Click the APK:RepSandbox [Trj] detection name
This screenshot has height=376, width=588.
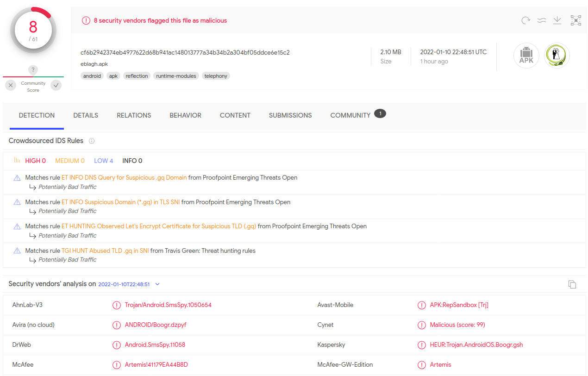click(459, 305)
